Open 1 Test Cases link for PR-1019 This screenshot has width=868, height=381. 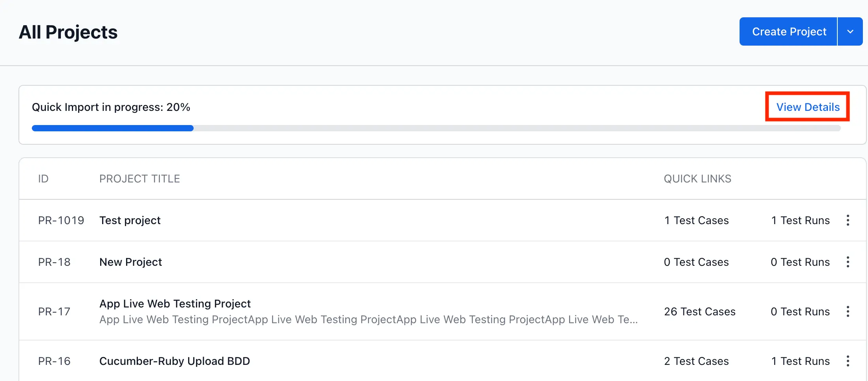point(696,220)
